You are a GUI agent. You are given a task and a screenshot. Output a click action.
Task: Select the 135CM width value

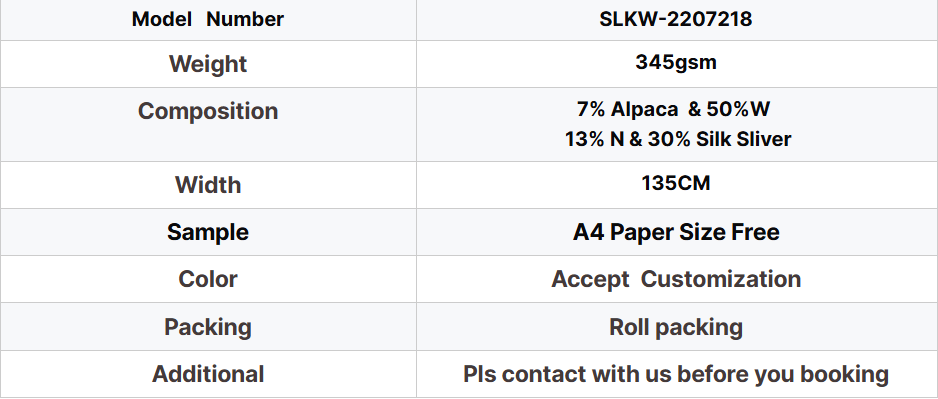coord(675,183)
